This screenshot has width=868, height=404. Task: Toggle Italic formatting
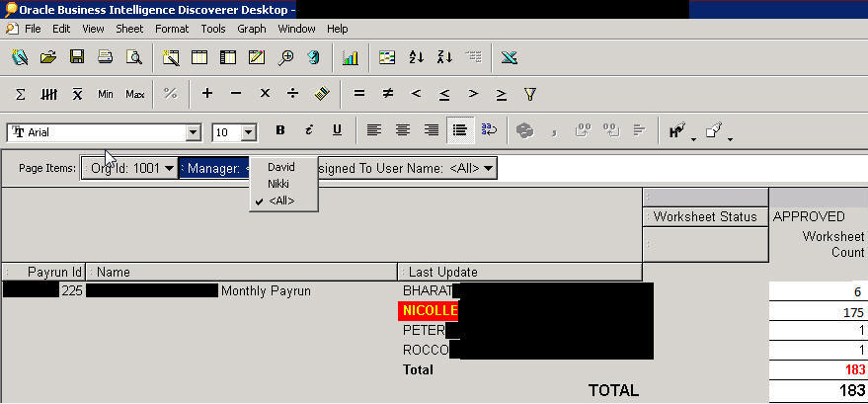309,130
